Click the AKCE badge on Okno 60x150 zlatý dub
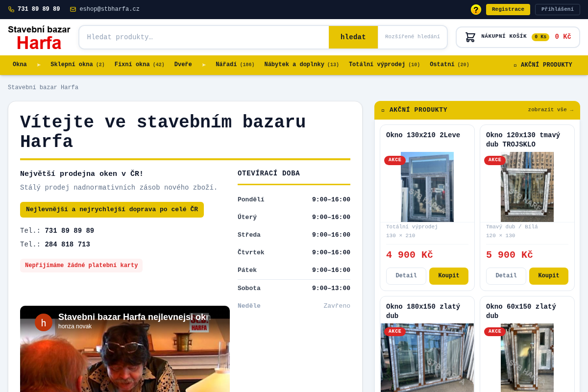 495,332
